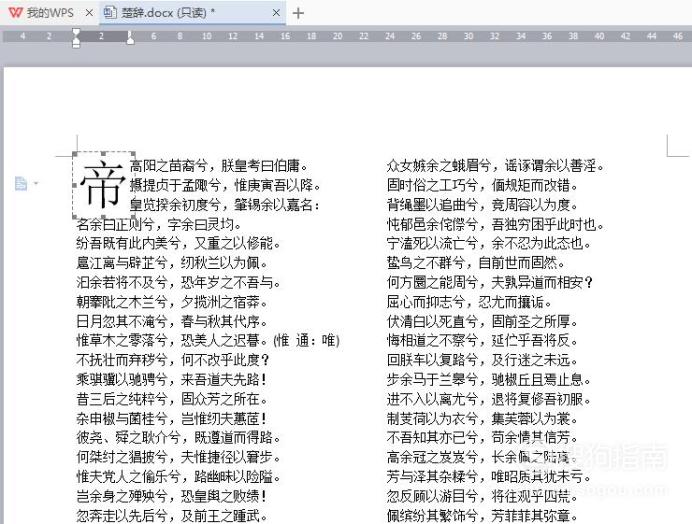Viewport: 692px width, 524px height.
Task: Click bottom-middle handle of drop cap frame
Action: coord(103,217)
